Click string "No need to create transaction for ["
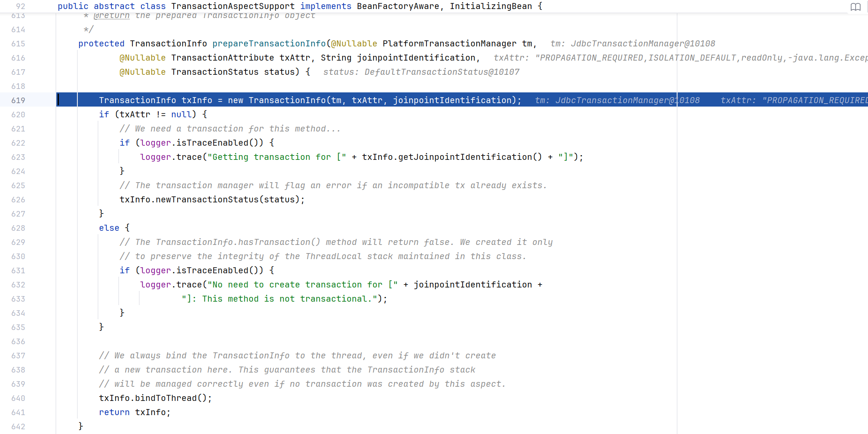 point(303,284)
